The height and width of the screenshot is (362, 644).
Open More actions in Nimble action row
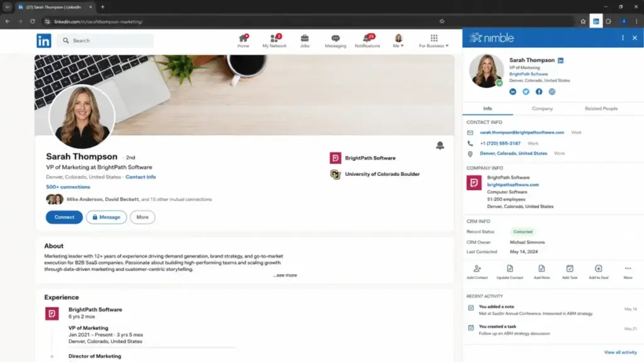[x=628, y=271]
